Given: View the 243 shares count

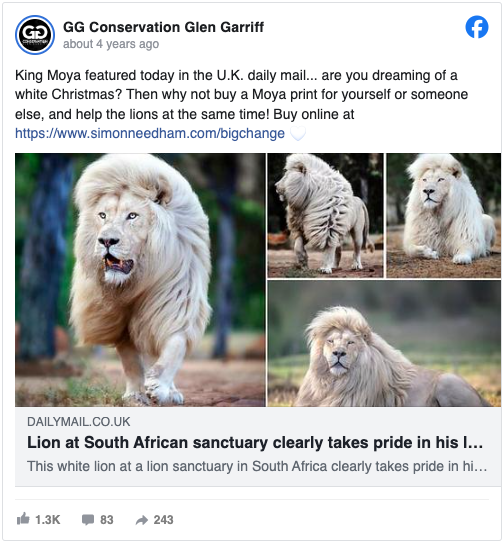Looking at the screenshot, I should coord(163,519).
